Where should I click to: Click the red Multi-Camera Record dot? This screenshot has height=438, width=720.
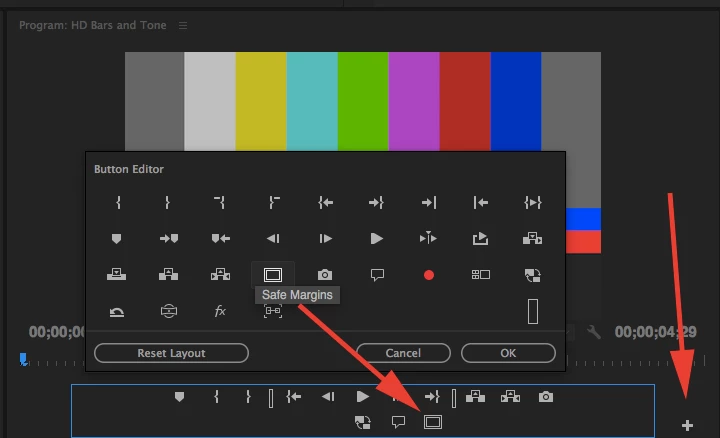pos(429,275)
